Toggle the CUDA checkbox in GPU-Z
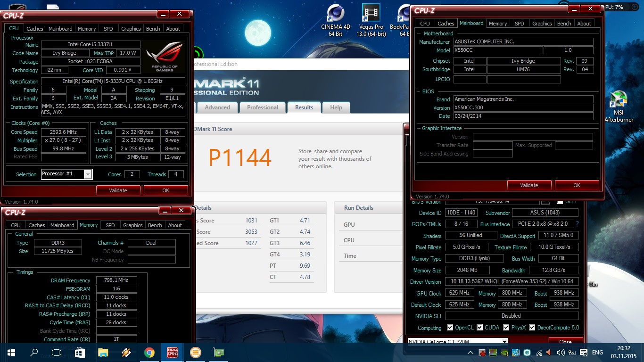This screenshot has width=644, height=362. (479, 327)
